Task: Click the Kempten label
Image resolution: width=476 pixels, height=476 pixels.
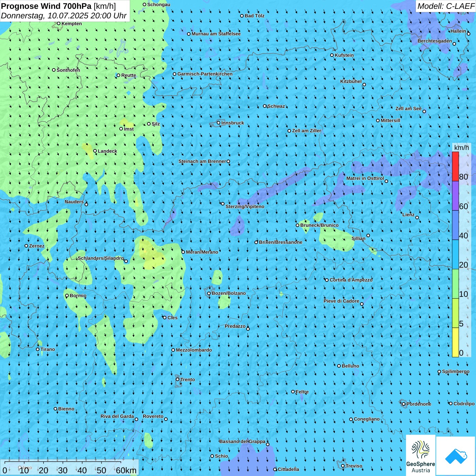Action: coord(72,23)
